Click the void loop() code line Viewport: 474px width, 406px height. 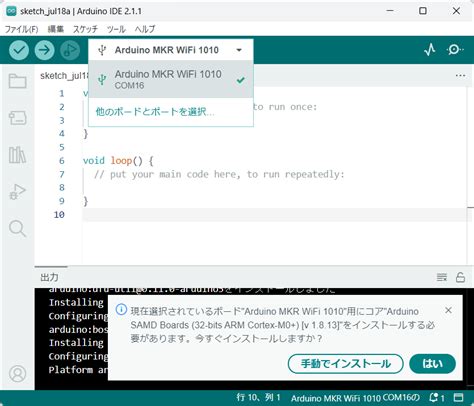pos(118,161)
